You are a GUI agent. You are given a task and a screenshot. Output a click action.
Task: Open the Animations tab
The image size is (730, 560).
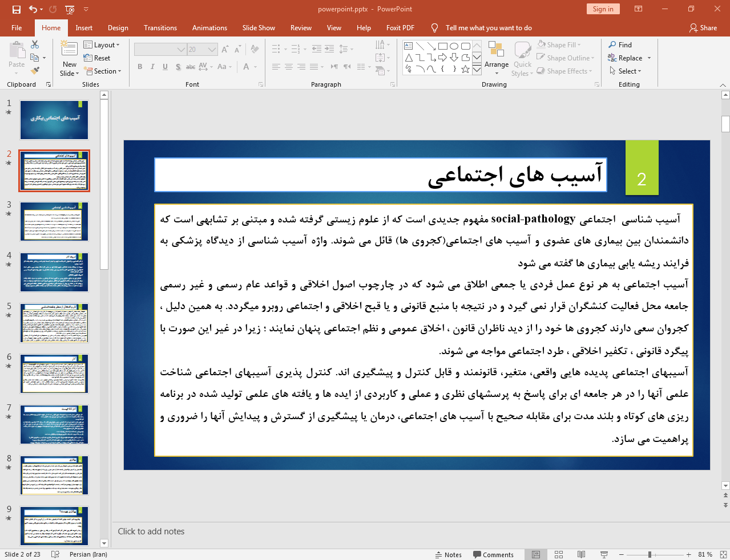click(209, 28)
